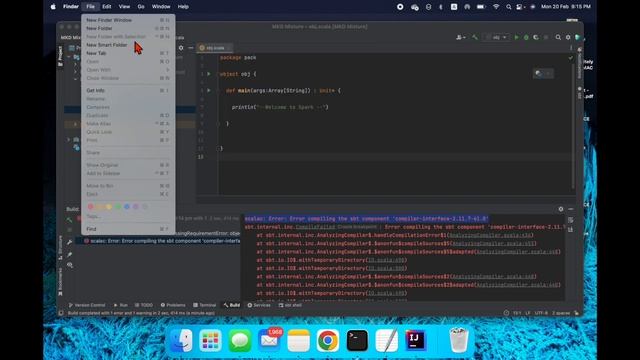Choose the red tag color in File menu
Viewport: 640px width, 360px height.
tap(91, 207)
